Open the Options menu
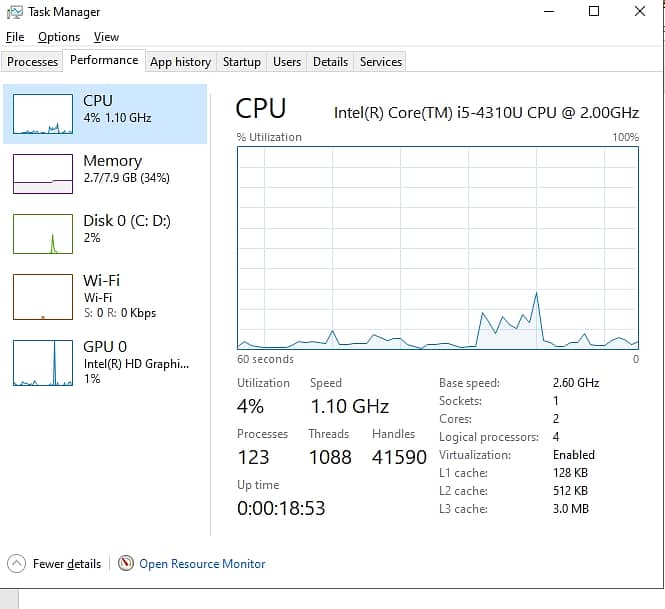 [x=59, y=37]
